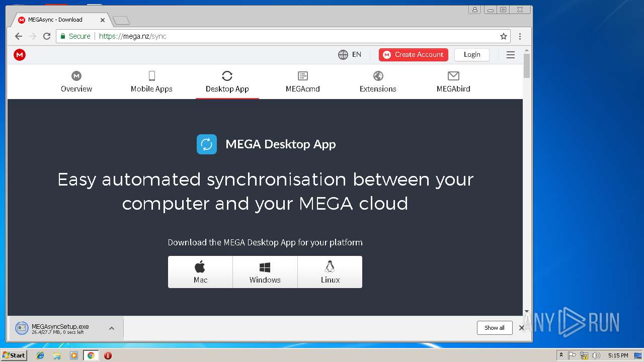The width and height of the screenshot is (644, 362).
Task: Click the 5:15 PM clock
Action: 618,355
